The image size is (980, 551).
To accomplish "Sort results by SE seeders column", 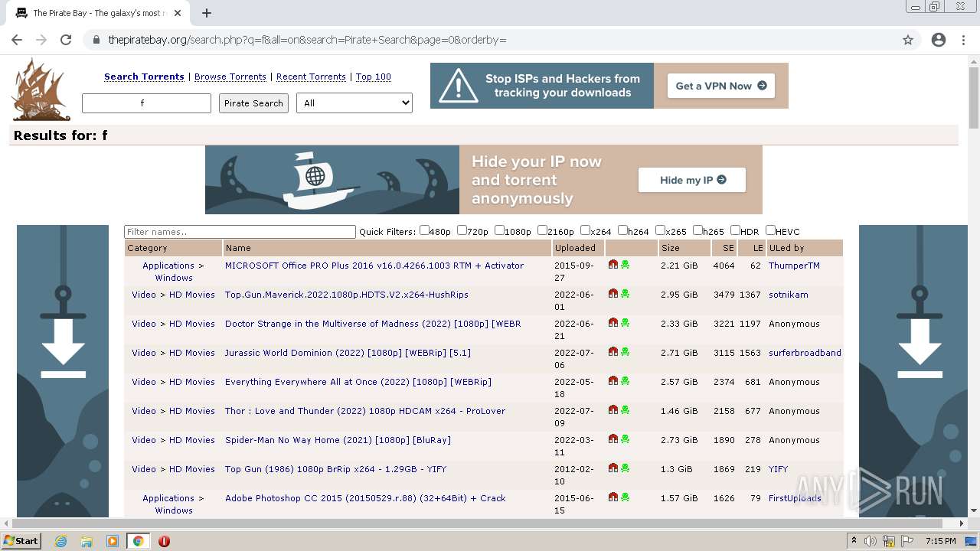I will (728, 248).
